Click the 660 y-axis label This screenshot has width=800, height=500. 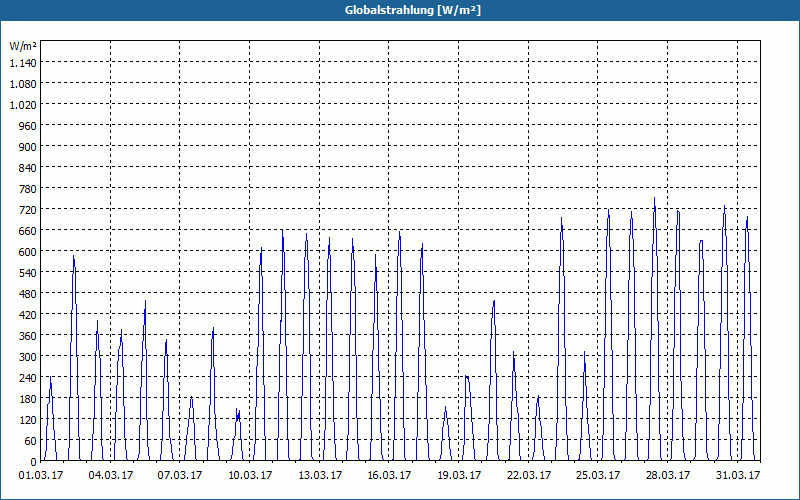pos(28,231)
